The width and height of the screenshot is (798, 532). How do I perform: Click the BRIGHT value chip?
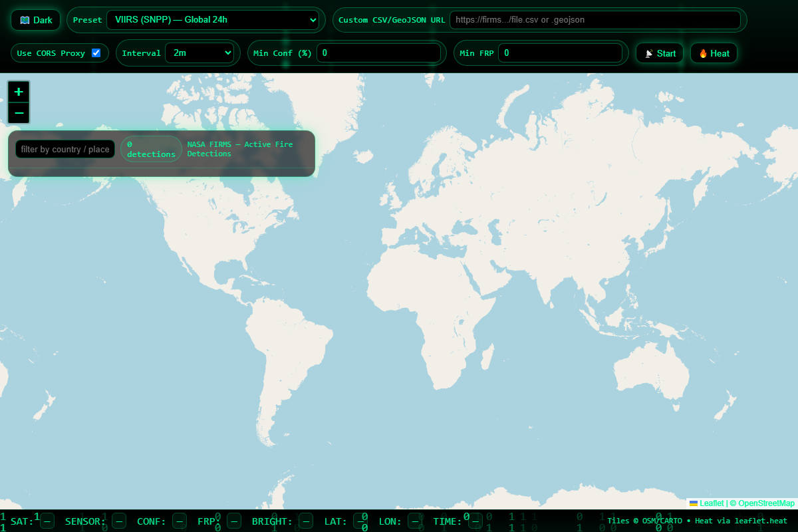click(x=306, y=521)
